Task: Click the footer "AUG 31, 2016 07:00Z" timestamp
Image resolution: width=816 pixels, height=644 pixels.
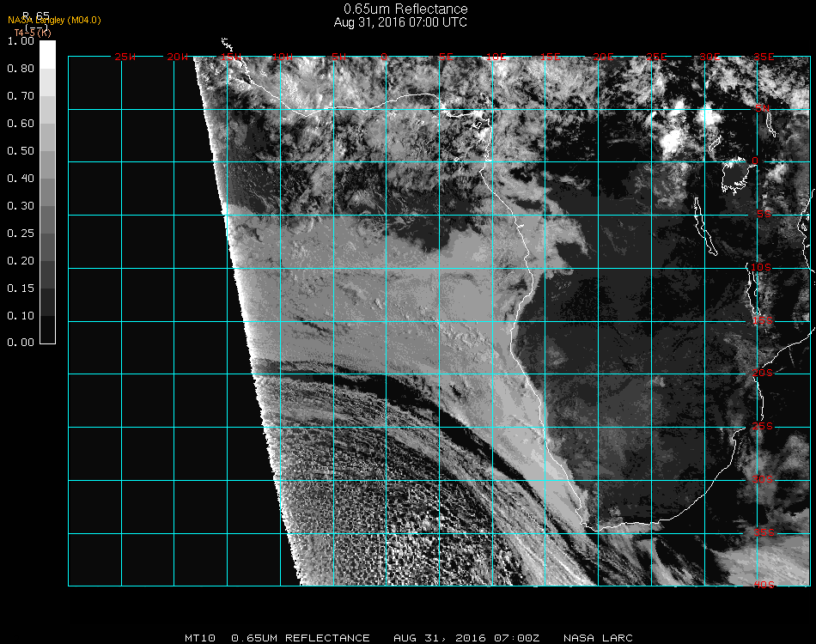Action: pyautogui.click(x=466, y=638)
